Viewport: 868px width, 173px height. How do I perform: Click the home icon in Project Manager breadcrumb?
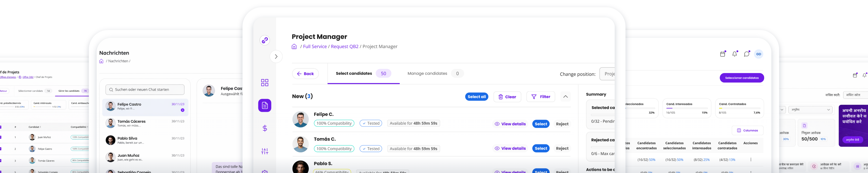tap(294, 47)
